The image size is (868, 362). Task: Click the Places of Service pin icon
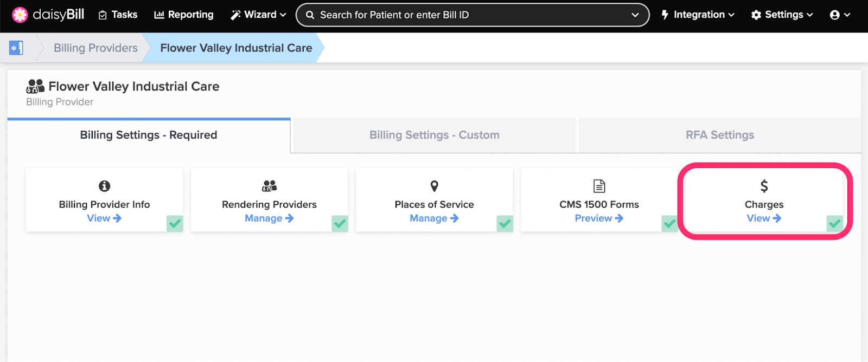click(435, 186)
